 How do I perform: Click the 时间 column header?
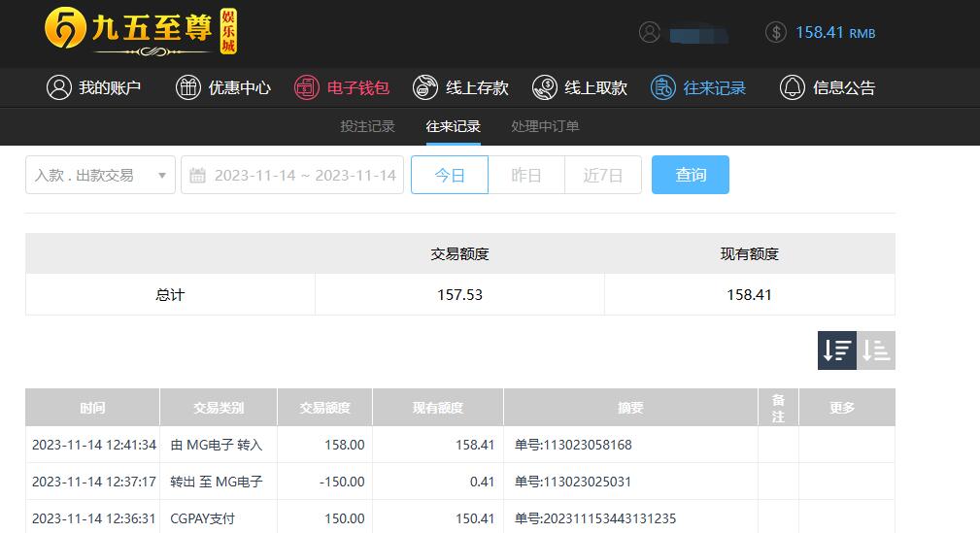tap(92, 408)
